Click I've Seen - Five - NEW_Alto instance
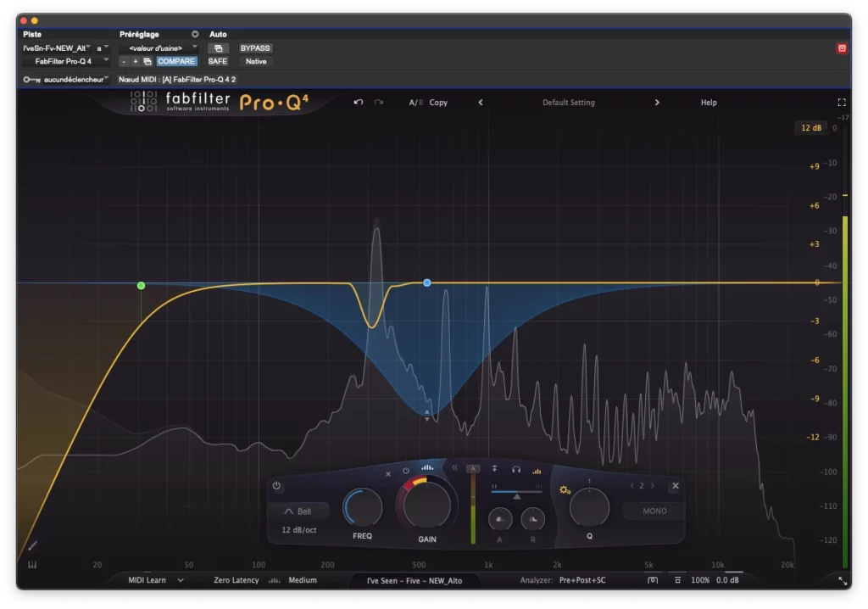 (x=414, y=581)
